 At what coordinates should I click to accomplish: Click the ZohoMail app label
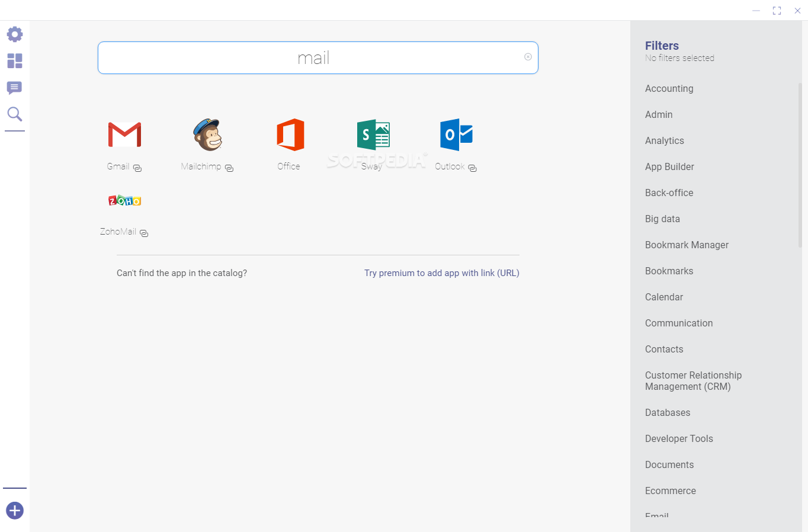(118, 232)
